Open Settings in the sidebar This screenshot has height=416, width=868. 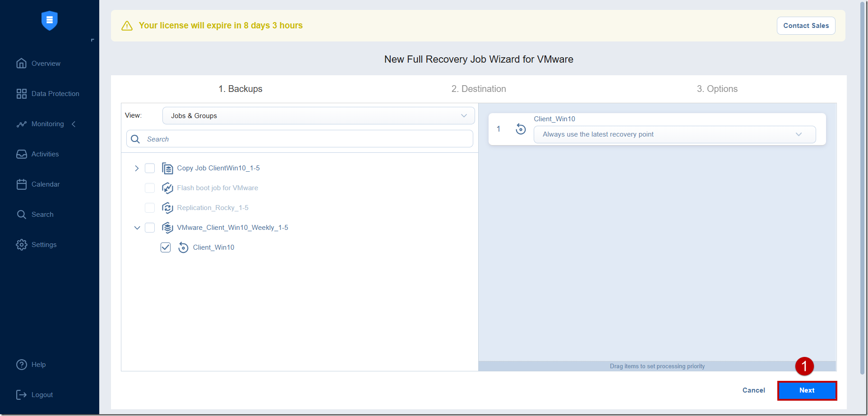click(x=44, y=245)
